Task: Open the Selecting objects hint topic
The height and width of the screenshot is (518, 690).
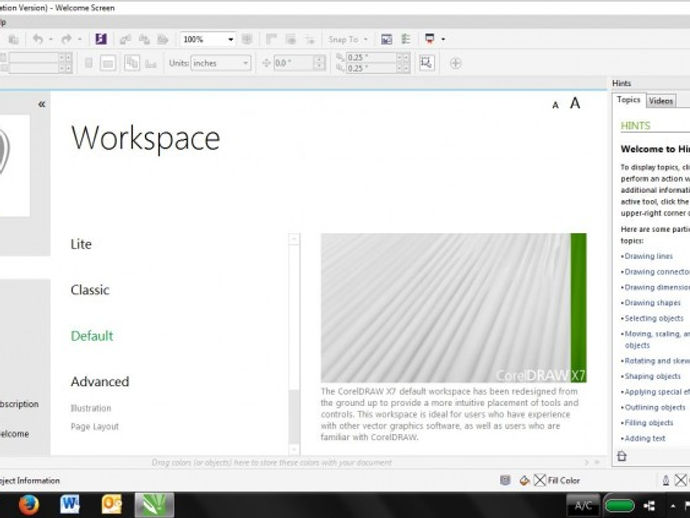Action: pos(654,318)
